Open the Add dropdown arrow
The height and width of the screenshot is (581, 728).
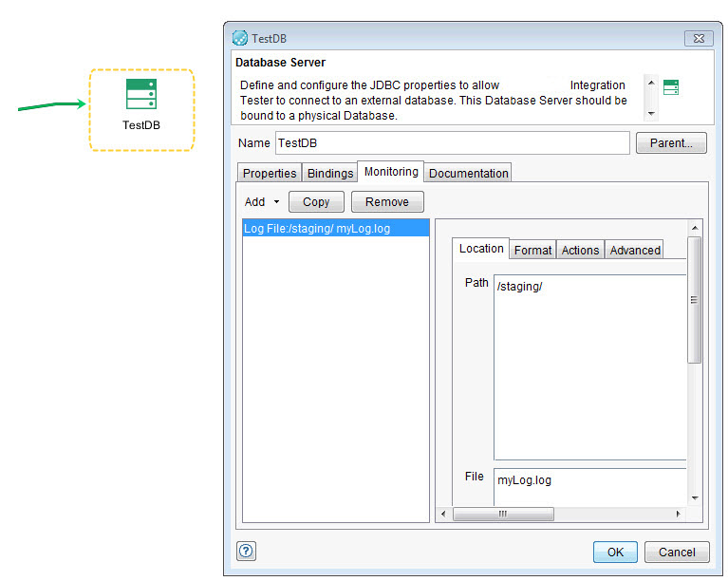click(x=277, y=202)
